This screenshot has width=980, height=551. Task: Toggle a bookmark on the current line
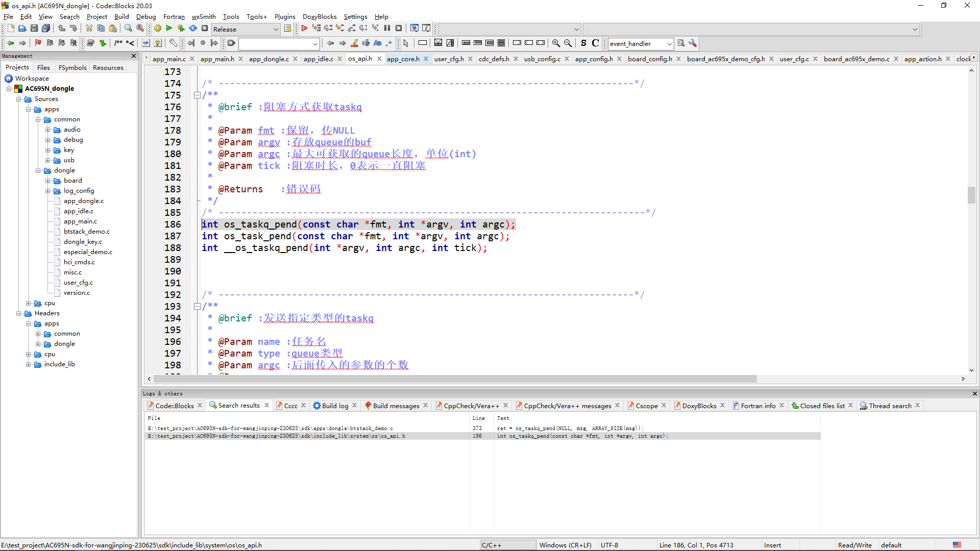[38, 43]
